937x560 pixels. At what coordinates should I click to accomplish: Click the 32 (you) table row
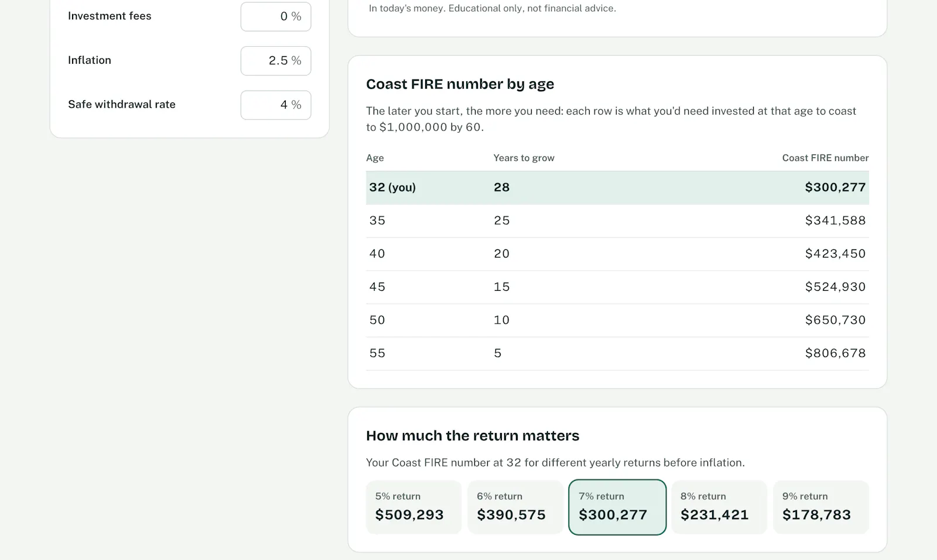click(x=617, y=188)
